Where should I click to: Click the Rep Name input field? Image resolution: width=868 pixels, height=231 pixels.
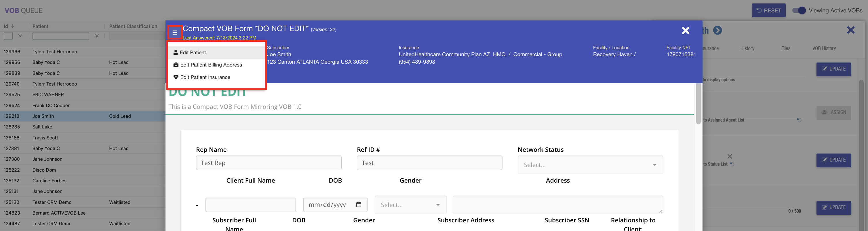tap(268, 163)
